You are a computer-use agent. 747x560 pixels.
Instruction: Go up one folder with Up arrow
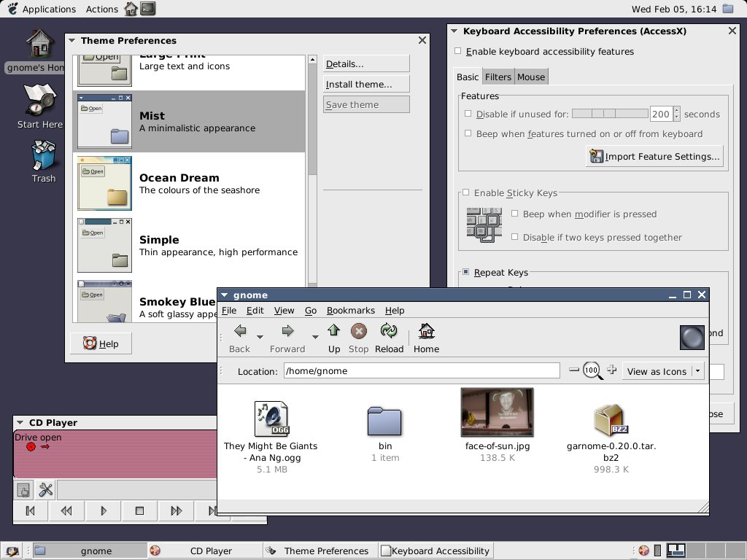coord(334,332)
